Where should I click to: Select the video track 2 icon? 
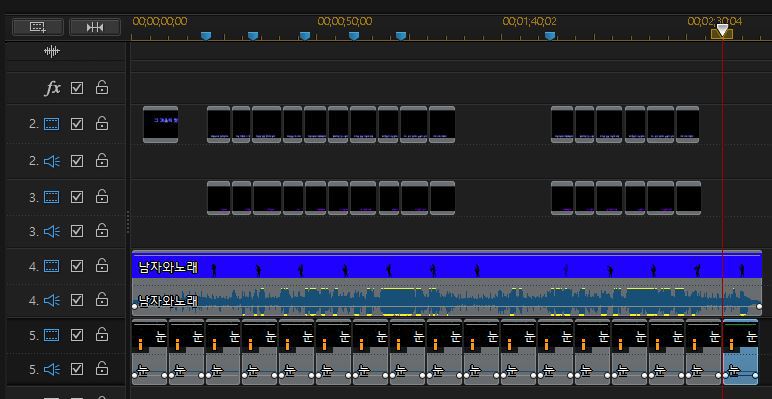[52, 124]
